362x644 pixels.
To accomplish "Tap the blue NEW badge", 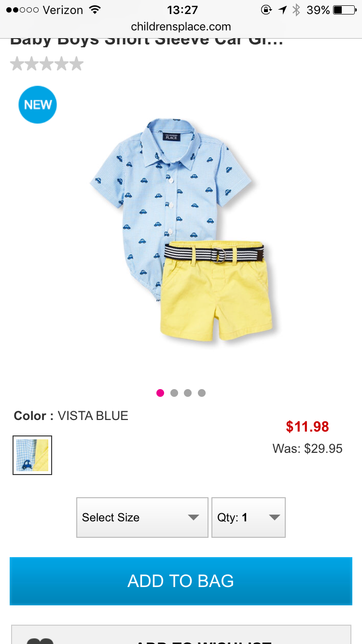I will [x=38, y=105].
